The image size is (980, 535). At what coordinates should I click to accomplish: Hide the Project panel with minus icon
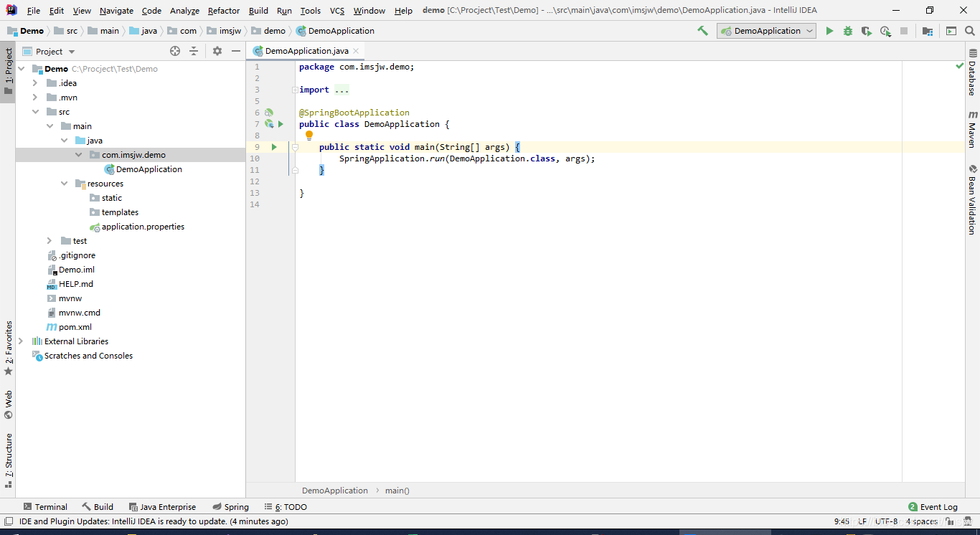pos(235,51)
